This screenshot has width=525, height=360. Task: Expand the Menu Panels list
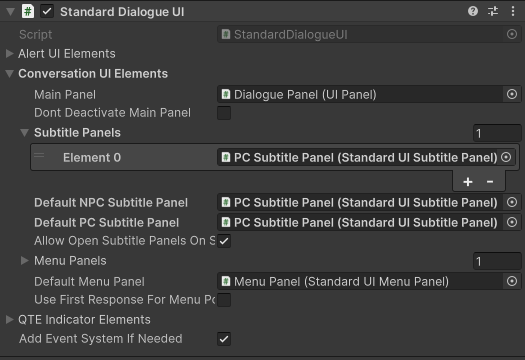(24, 261)
